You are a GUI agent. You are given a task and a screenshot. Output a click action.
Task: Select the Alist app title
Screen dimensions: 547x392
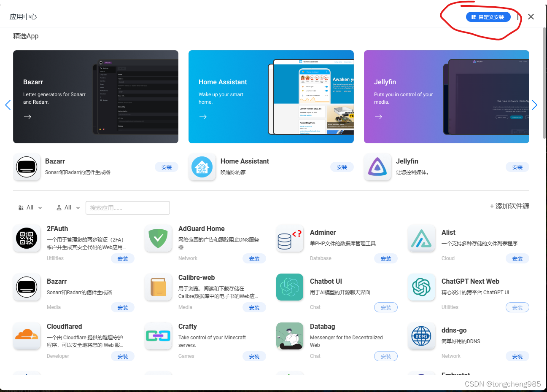pyautogui.click(x=448, y=233)
